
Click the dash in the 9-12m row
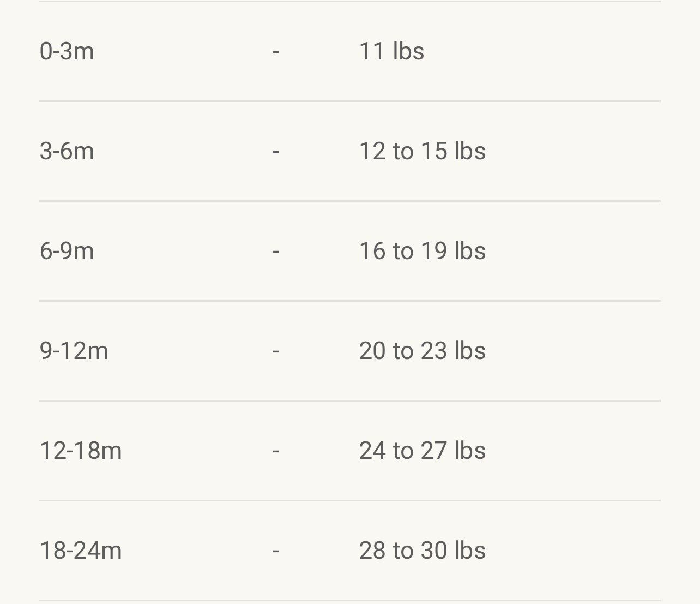pos(276,351)
